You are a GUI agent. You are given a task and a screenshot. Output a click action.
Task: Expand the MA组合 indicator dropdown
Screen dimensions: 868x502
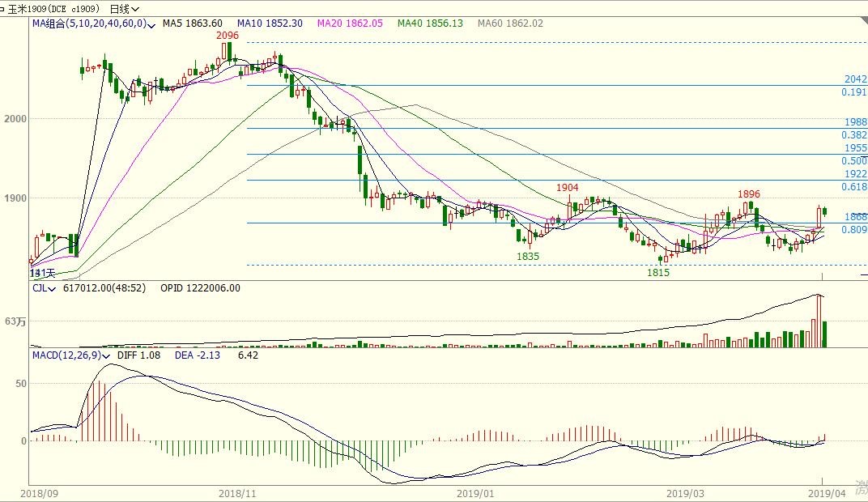150,24
